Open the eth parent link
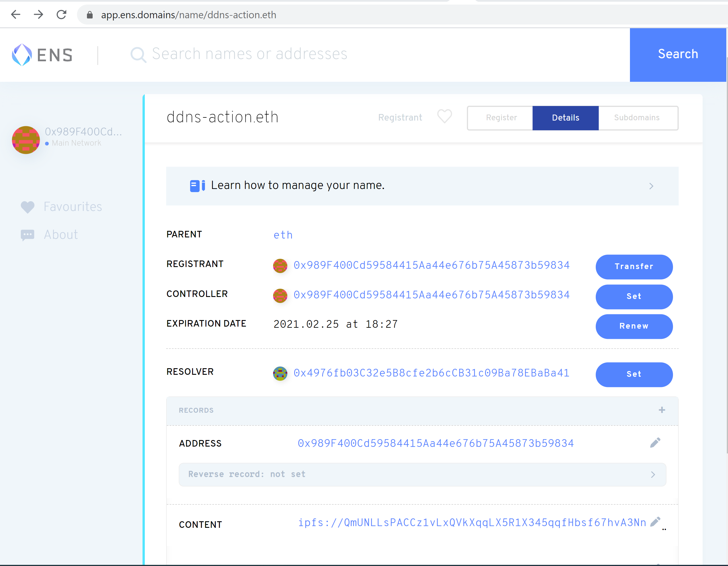The height and width of the screenshot is (566, 728). 283,235
